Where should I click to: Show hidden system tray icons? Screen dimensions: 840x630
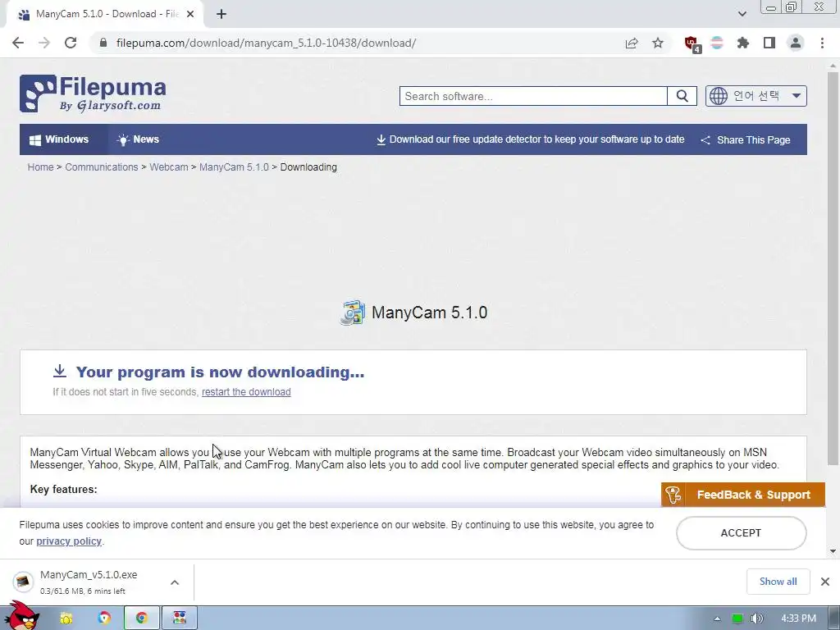pos(717,619)
